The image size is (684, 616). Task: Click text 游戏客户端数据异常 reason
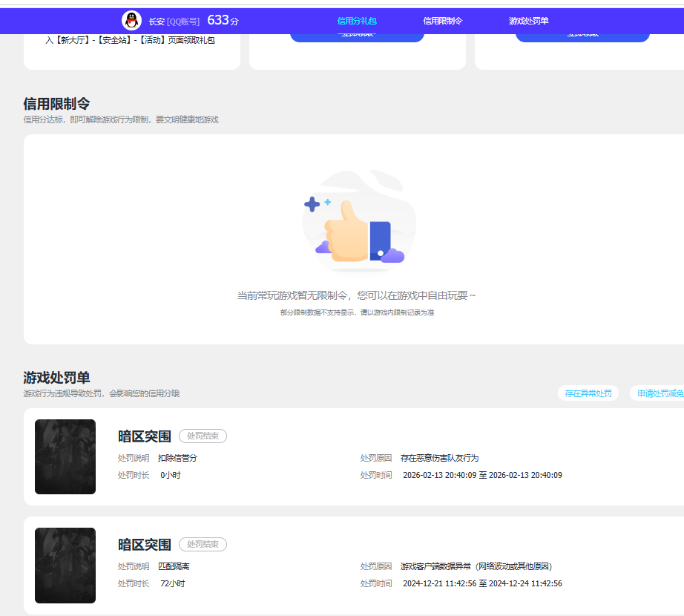[476, 566]
